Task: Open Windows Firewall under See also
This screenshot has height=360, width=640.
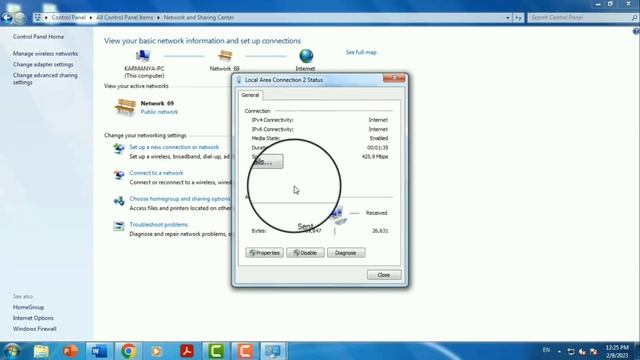Action: (35, 329)
